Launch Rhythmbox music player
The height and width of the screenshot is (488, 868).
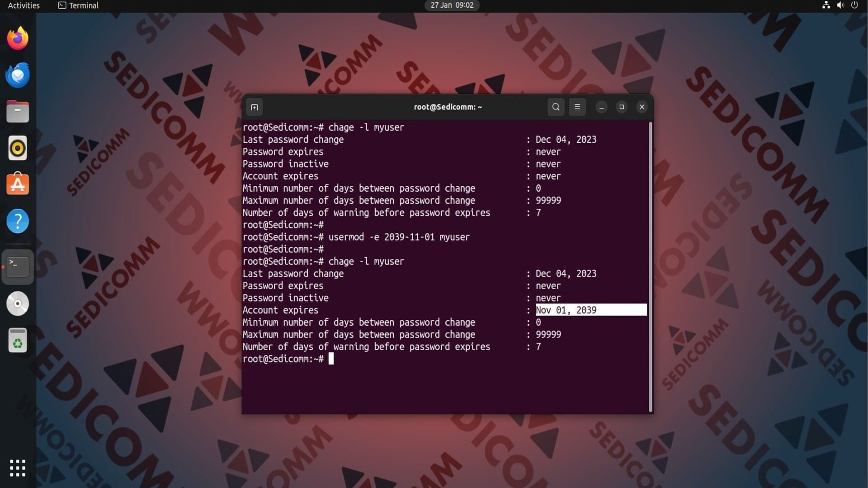(18, 148)
